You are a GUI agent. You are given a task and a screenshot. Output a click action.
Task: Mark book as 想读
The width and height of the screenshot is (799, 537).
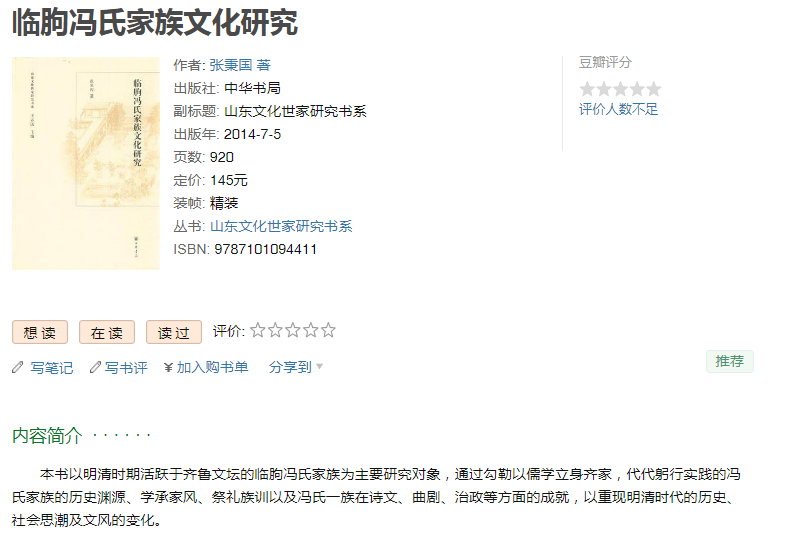point(40,333)
